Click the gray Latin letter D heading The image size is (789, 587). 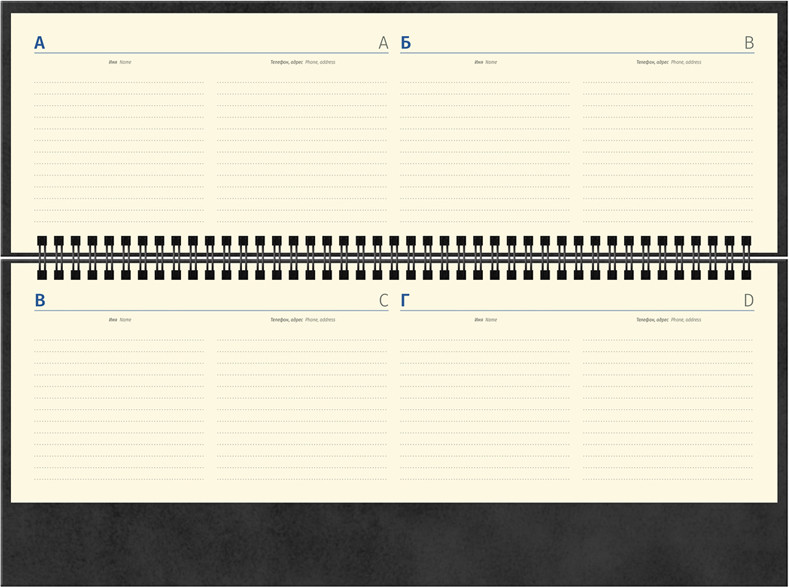(749, 300)
